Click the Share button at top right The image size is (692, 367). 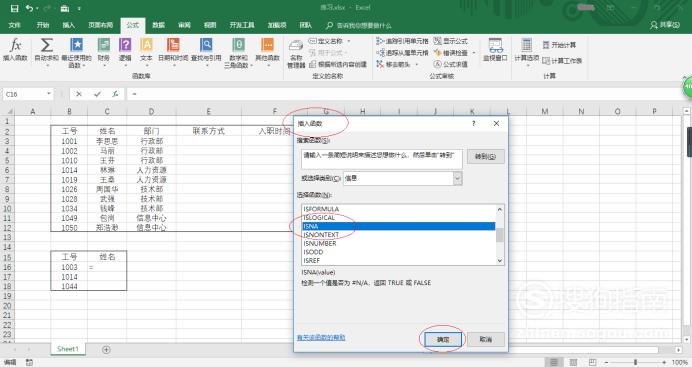pos(664,25)
